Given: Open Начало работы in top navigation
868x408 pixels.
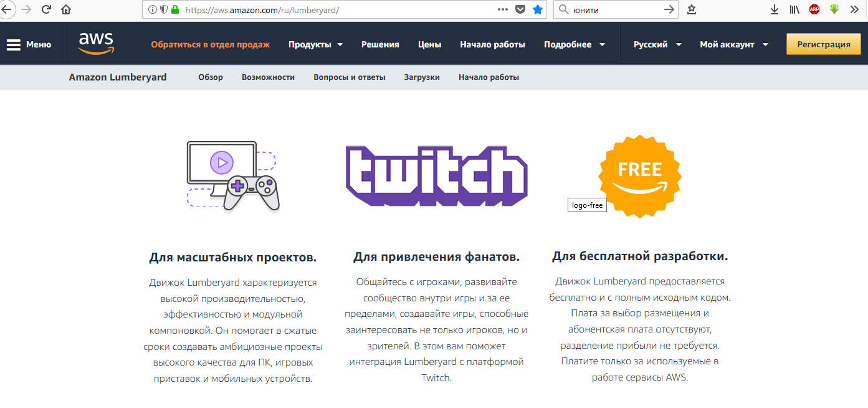Looking at the screenshot, I should [492, 44].
